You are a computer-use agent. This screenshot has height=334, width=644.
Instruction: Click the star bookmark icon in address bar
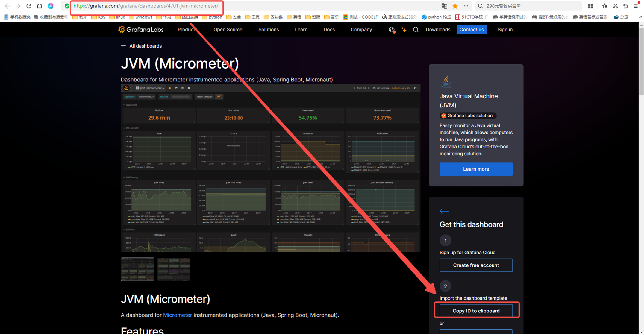point(455,6)
